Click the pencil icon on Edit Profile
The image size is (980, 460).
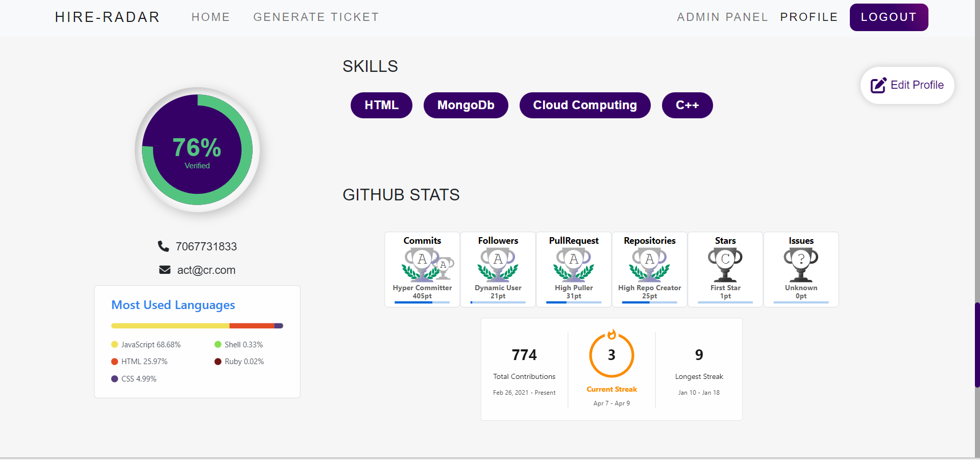(x=878, y=85)
